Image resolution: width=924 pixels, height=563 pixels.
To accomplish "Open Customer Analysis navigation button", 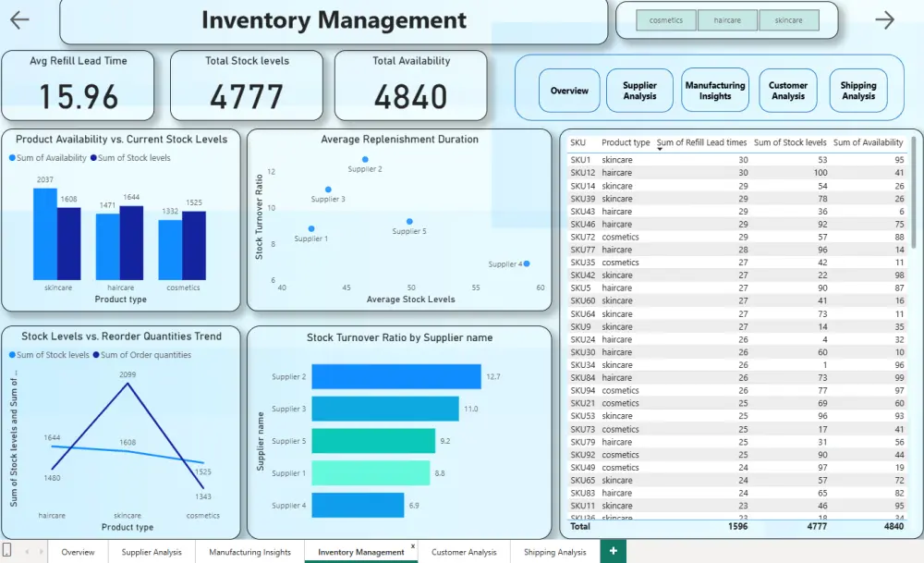I will tap(788, 91).
